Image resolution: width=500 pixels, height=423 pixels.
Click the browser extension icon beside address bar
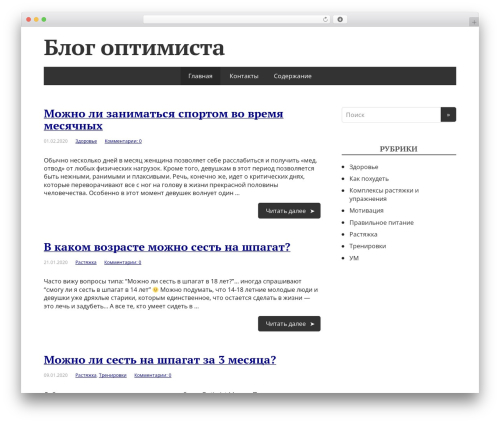tap(340, 20)
